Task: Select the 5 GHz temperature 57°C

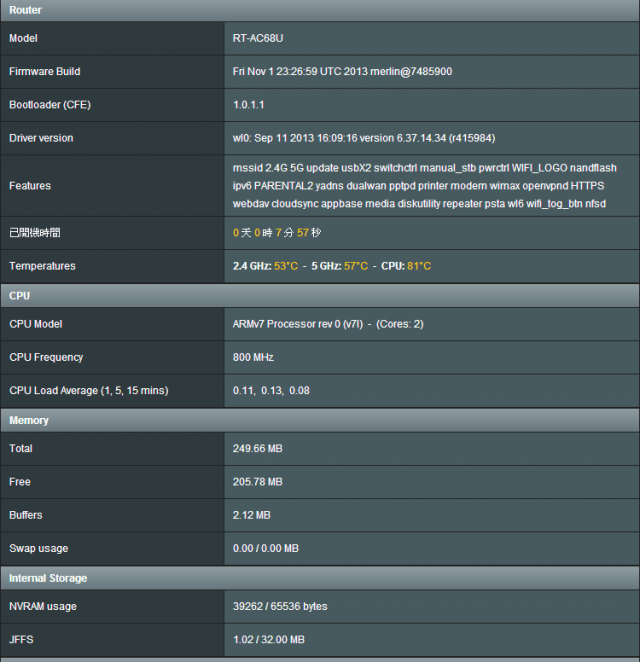Action: click(x=356, y=266)
